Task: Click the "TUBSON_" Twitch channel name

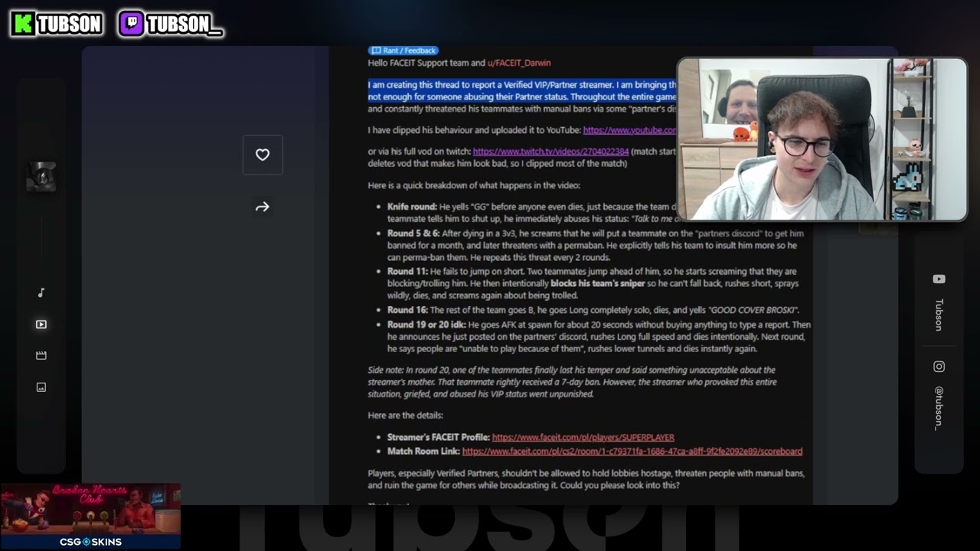Action: (185, 24)
